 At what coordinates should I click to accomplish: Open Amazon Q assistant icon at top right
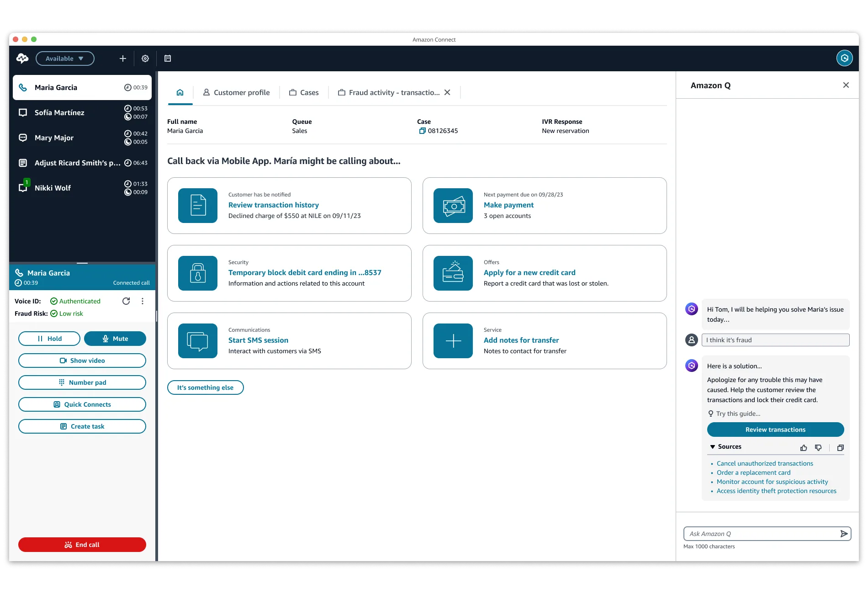click(x=844, y=58)
